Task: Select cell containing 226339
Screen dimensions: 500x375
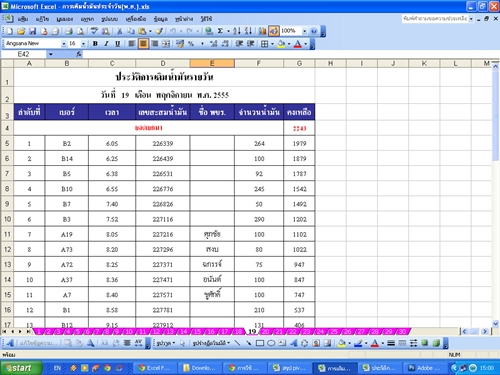Action: [163, 143]
